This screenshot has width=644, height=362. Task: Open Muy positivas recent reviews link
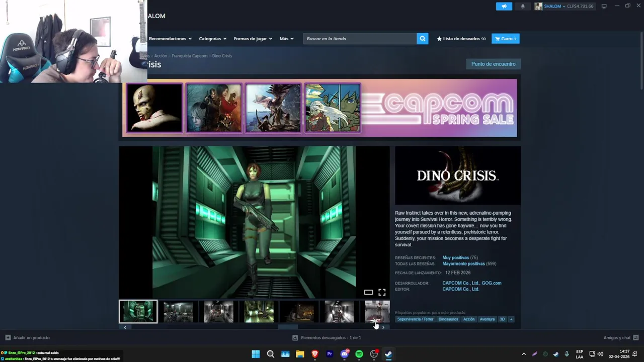tap(455, 258)
